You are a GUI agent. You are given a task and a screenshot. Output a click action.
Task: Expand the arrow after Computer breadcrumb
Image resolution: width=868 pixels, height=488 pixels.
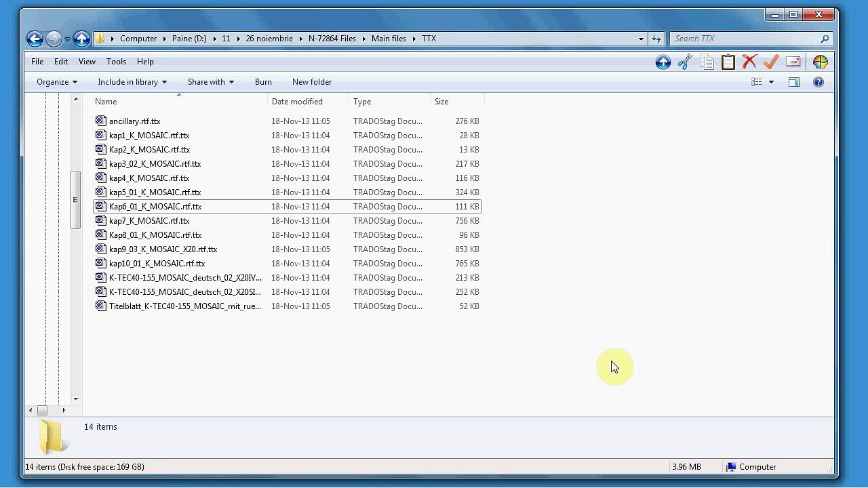[x=165, y=39]
